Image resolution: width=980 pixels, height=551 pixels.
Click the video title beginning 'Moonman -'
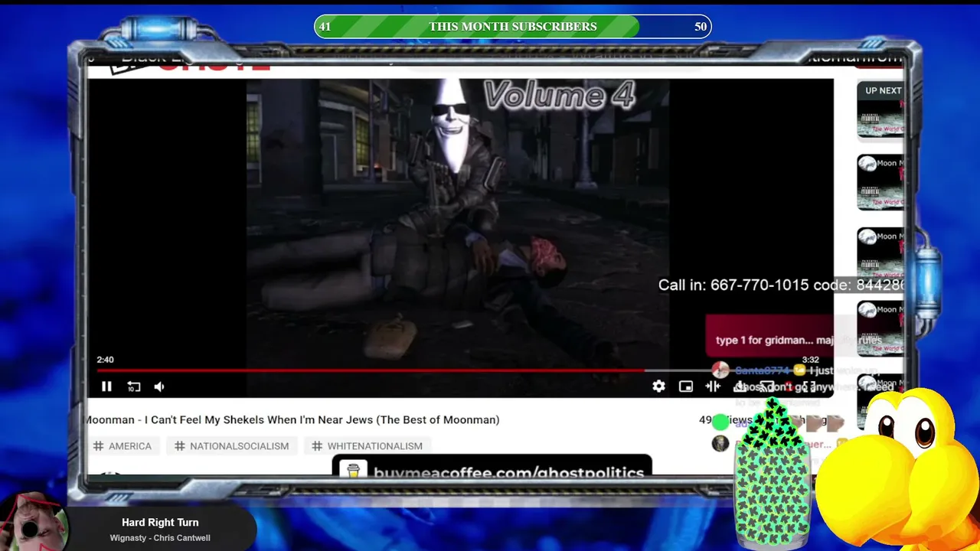(292, 419)
